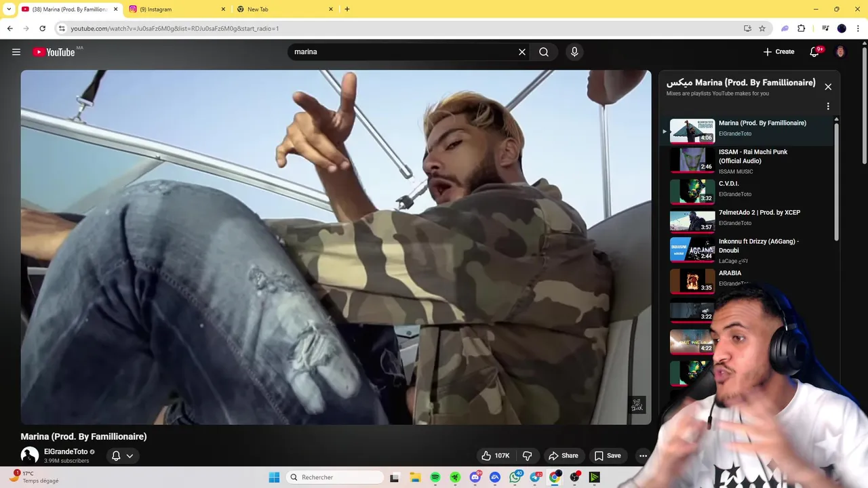The image size is (868, 488).
Task: Clear the search box text
Action: point(522,52)
